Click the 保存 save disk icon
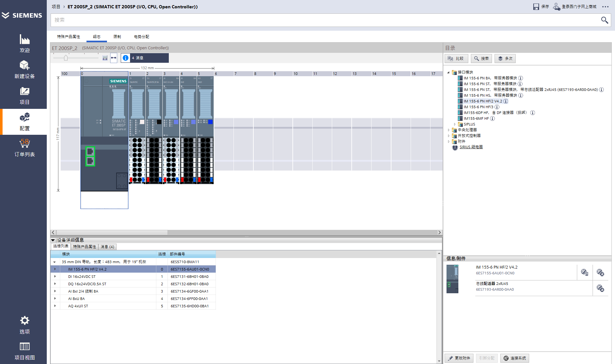The width and height of the screenshot is (615, 364). click(536, 7)
